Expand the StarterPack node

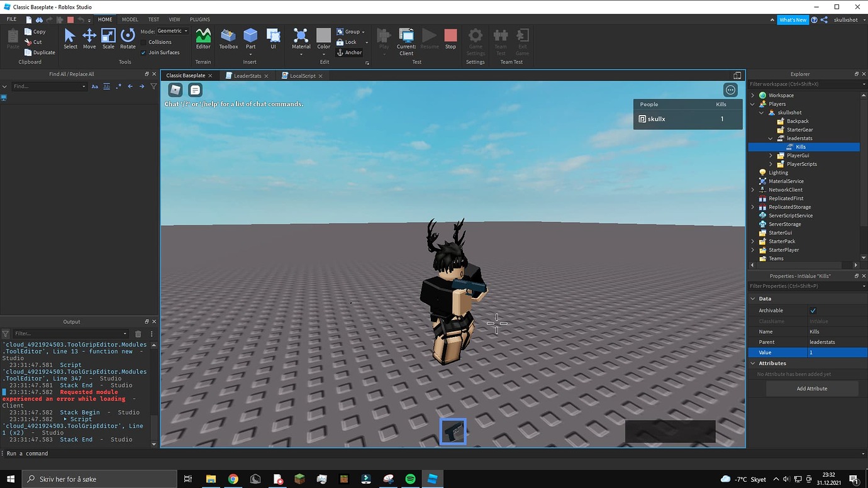(x=753, y=241)
